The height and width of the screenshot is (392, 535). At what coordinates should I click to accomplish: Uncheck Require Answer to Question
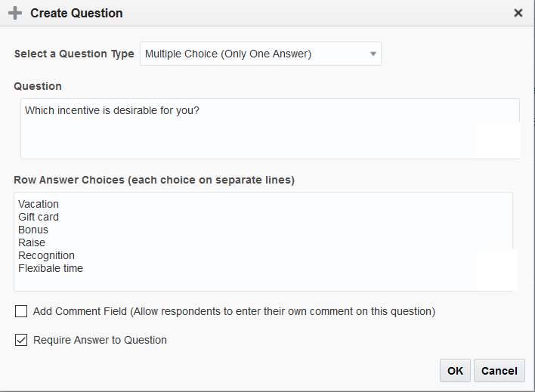tap(21, 340)
